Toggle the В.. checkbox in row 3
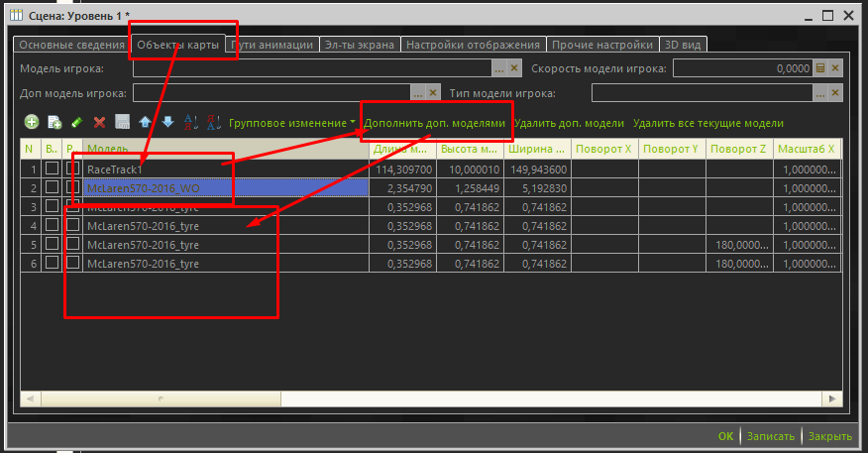868x453 pixels. click(52, 205)
